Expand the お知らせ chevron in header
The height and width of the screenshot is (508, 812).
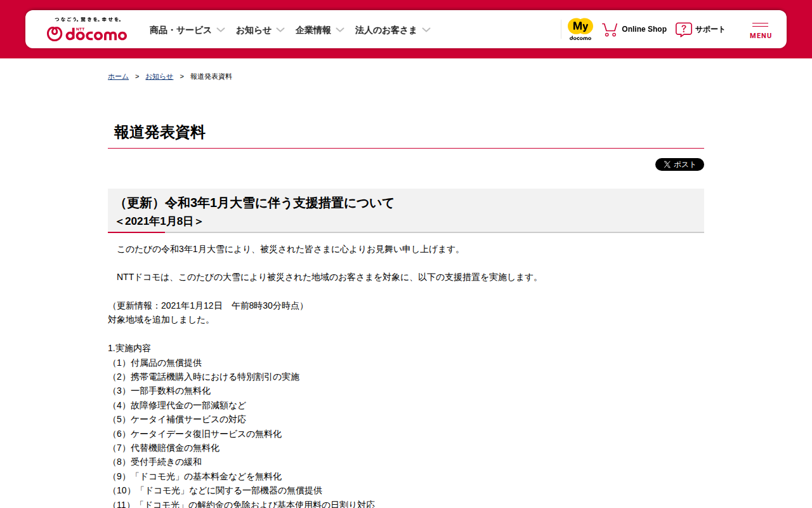pos(280,30)
